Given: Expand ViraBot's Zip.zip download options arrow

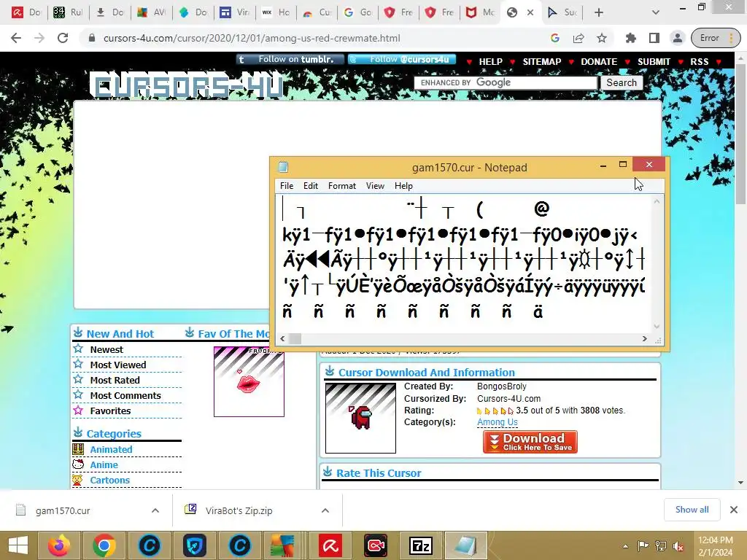Looking at the screenshot, I should pos(325,510).
